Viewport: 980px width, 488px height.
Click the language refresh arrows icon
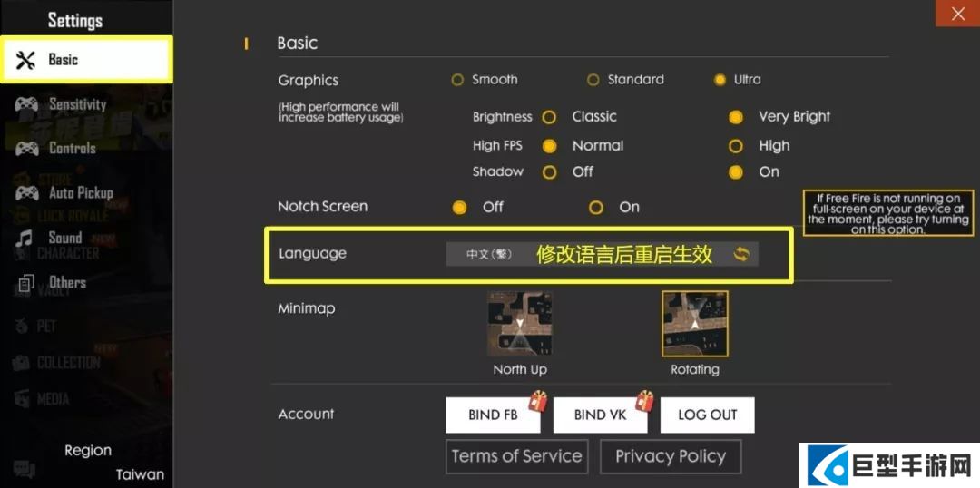(x=741, y=254)
